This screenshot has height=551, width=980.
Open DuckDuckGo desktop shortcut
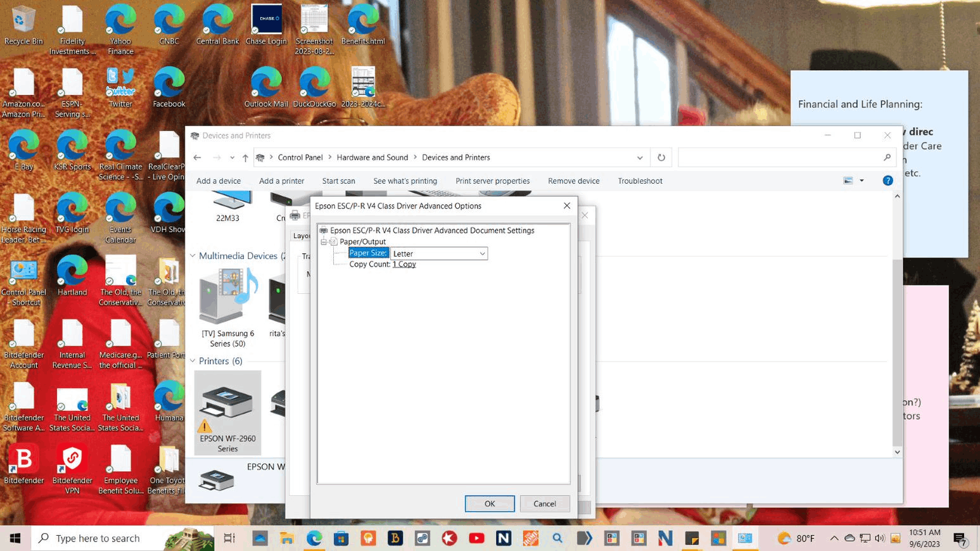click(x=314, y=88)
